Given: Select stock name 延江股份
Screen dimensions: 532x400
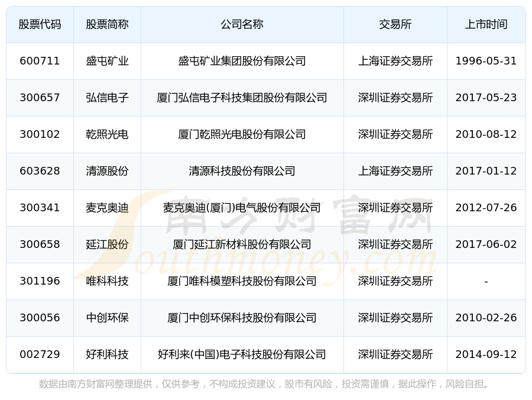Looking at the screenshot, I should [x=107, y=244].
